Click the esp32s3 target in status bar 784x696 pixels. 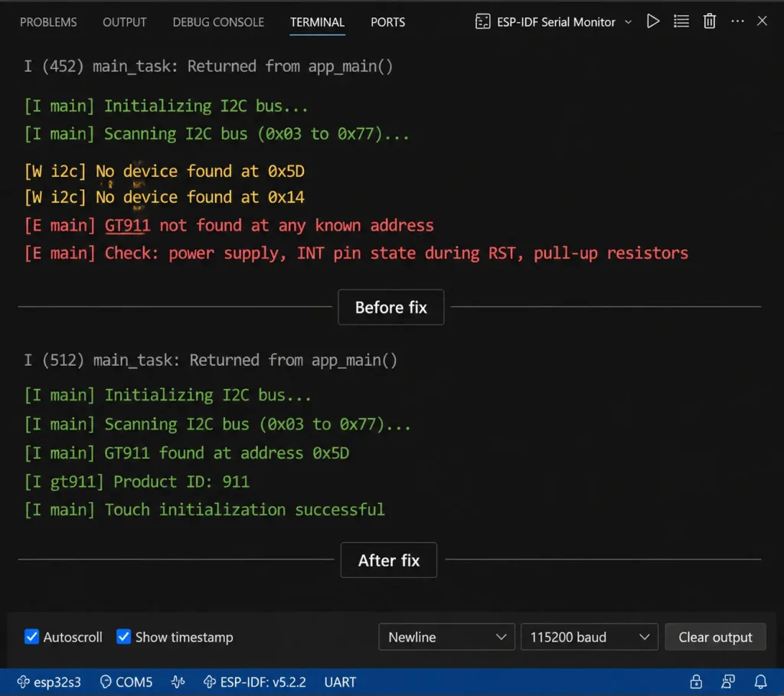[x=49, y=682]
